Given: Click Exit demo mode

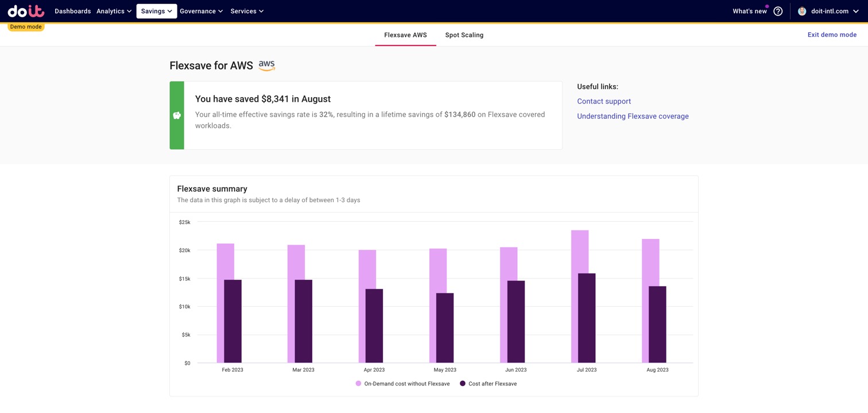Looking at the screenshot, I should (832, 34).
